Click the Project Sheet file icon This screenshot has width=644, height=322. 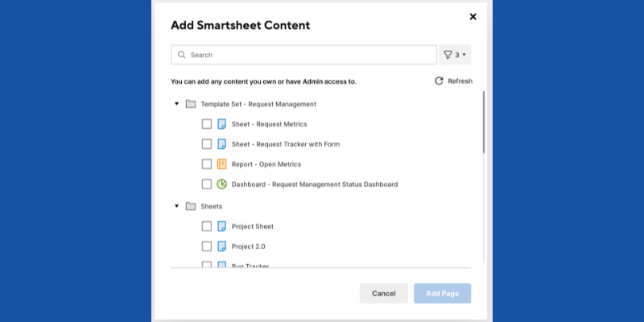click(221, 226)
